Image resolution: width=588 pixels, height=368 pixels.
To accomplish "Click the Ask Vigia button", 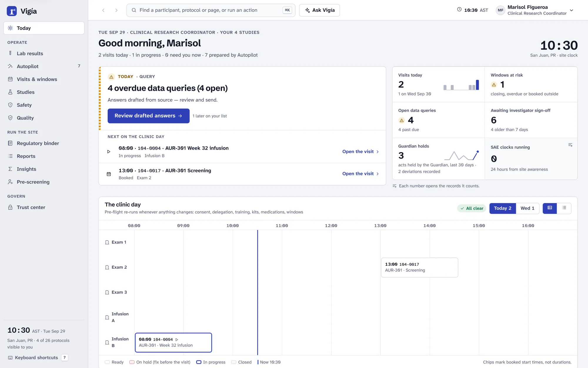I will click(x=320, y=10).
